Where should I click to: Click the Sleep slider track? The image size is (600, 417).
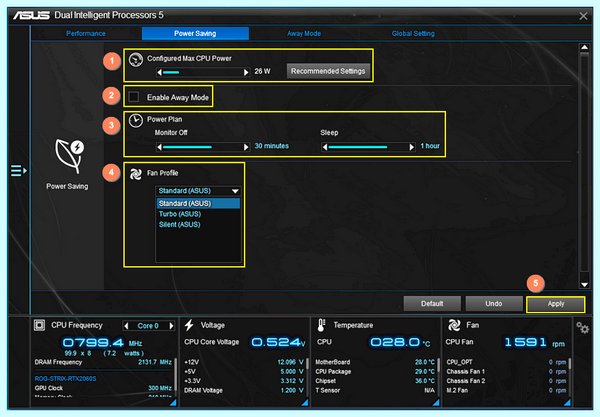pos(368,147)
